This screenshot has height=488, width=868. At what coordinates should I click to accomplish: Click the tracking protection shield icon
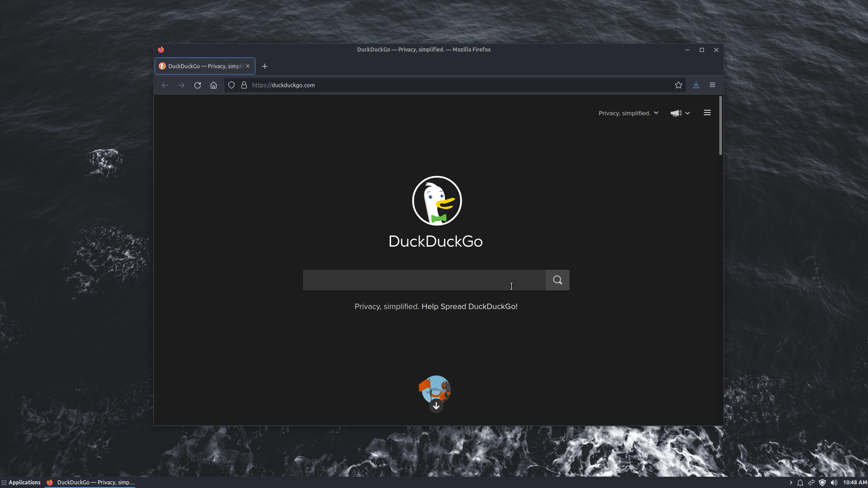point(231,85)
